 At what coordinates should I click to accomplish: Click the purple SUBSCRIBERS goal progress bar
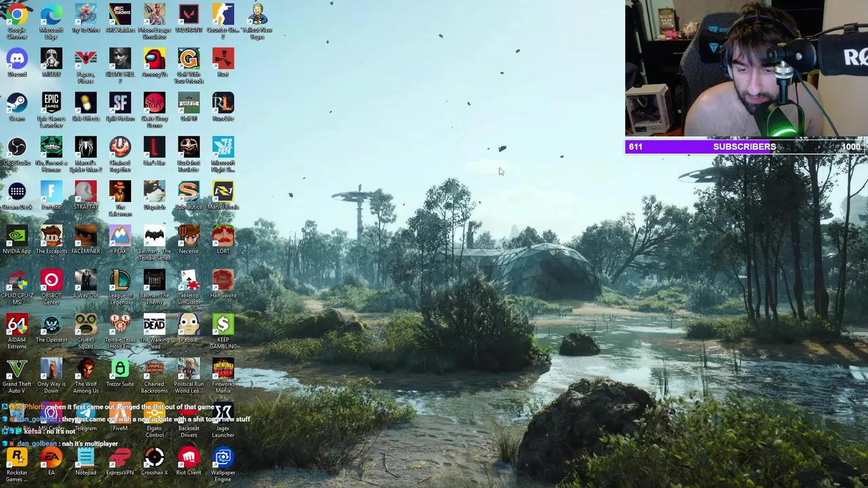(x=746, y=146)
